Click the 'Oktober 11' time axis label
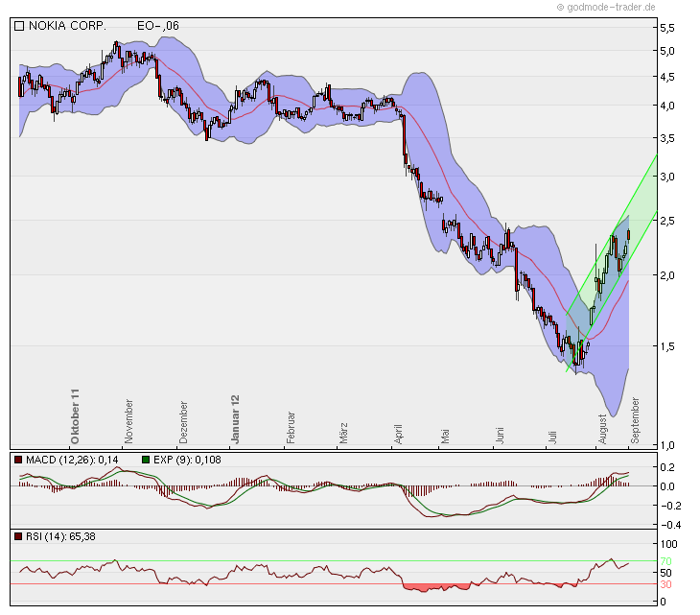 [x=75, y=416]
